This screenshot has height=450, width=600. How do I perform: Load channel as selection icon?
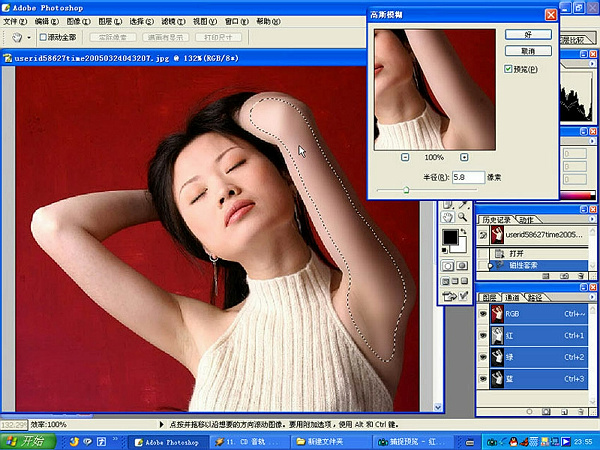click(530, 412)
